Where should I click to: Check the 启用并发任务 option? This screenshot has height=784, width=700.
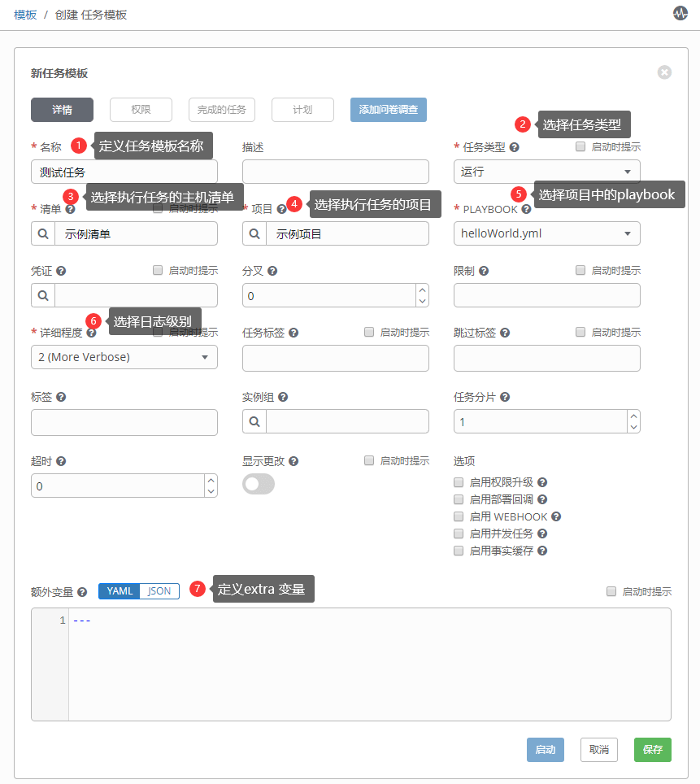coord(459,534)
